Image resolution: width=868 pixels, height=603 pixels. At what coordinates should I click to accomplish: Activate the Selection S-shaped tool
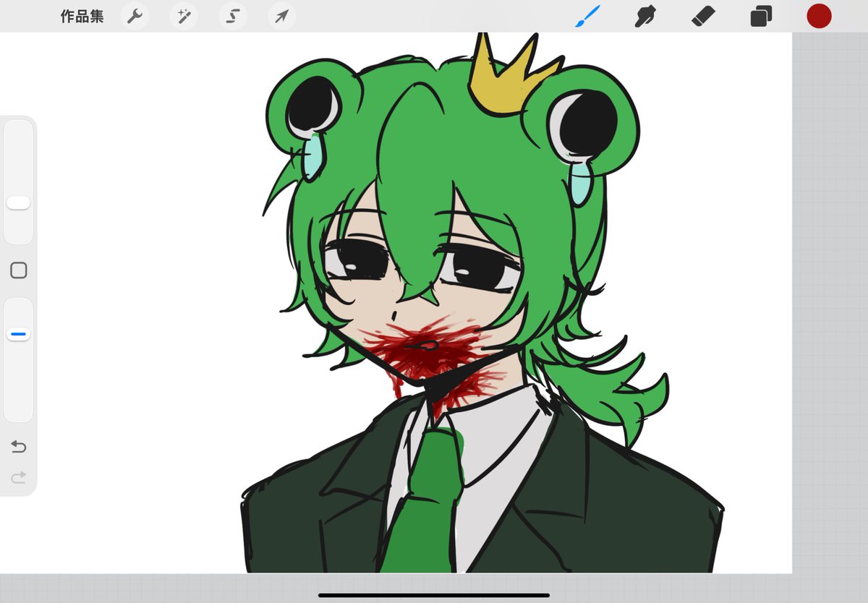click(x=233, y=16)
